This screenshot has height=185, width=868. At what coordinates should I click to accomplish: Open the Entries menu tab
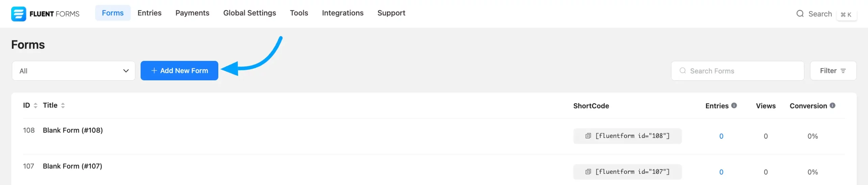(x=149, y=13)
